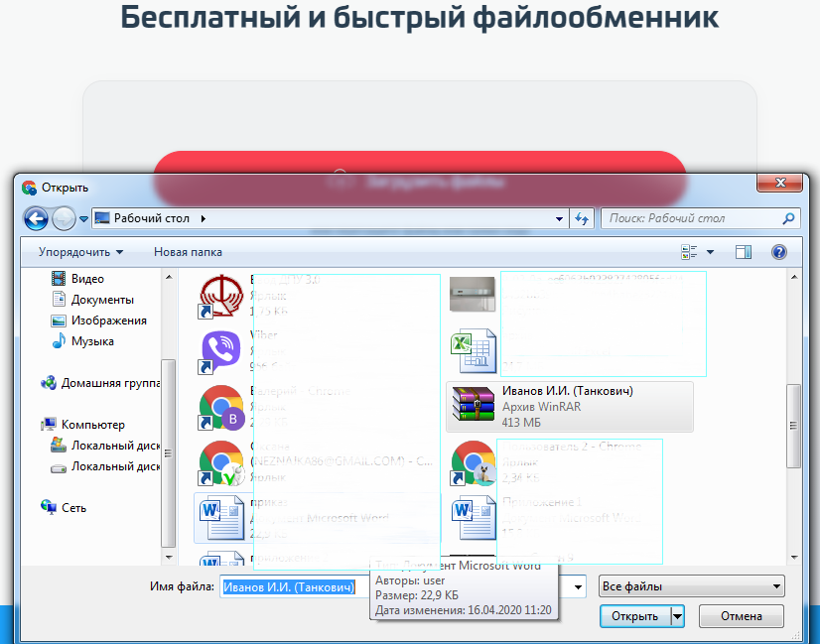
Task: Open Музыка library in the sidebar
Action: click(92, 341)
